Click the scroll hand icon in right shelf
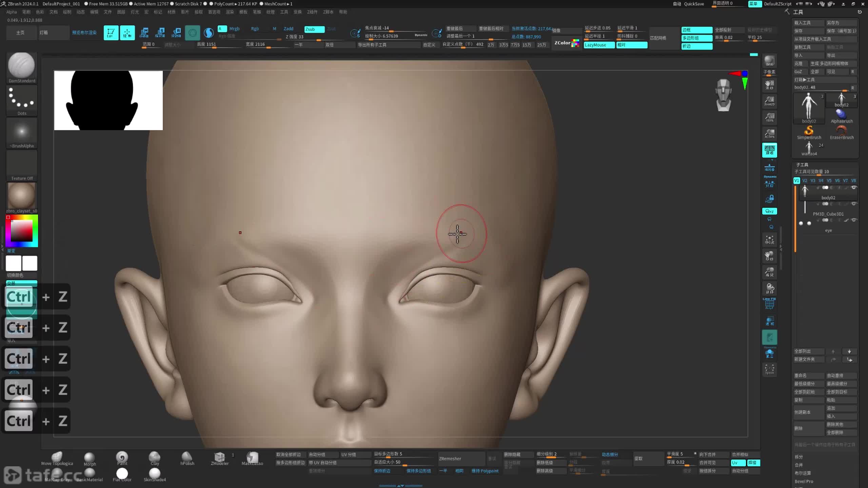Image resolution: width=868 pixels, height=488 pixels. (769, 84)
